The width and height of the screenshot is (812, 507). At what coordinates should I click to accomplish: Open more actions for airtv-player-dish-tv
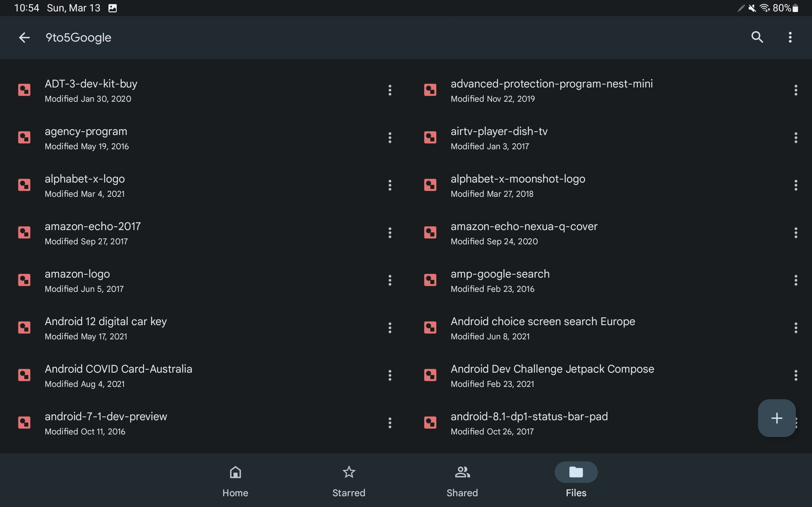point(796,138)
